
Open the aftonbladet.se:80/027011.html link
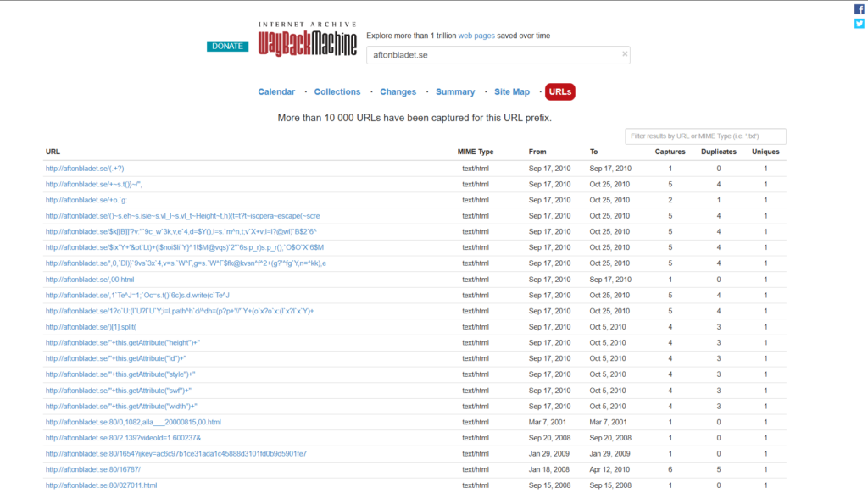102,485
